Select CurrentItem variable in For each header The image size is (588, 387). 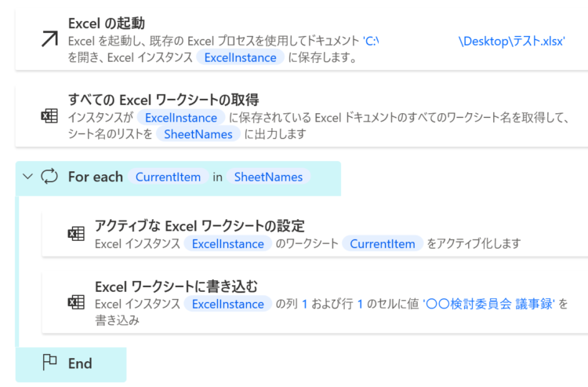point(168,177)
